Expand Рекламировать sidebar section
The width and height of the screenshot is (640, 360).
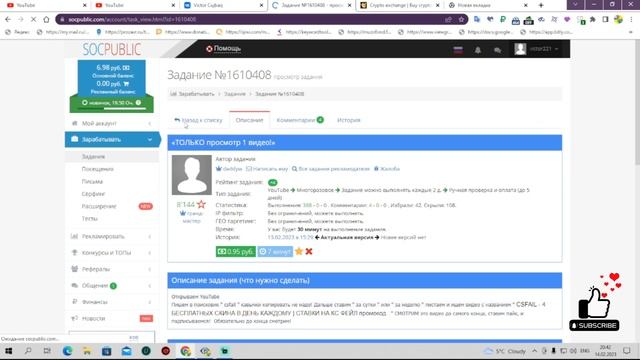point(112,236)
